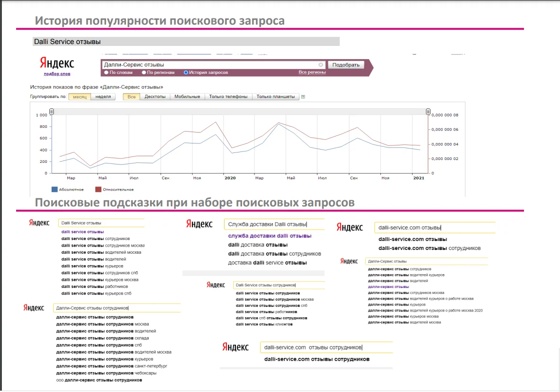Open the Все регионы link
The image size is (560, 392).
click(312, 72)
